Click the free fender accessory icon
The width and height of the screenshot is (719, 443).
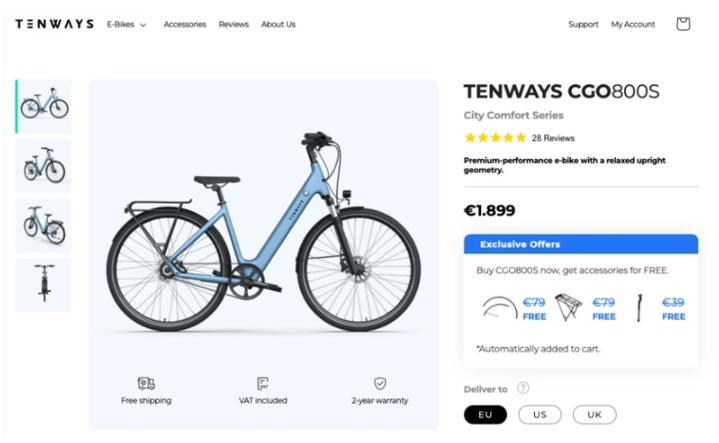[499, 307]
